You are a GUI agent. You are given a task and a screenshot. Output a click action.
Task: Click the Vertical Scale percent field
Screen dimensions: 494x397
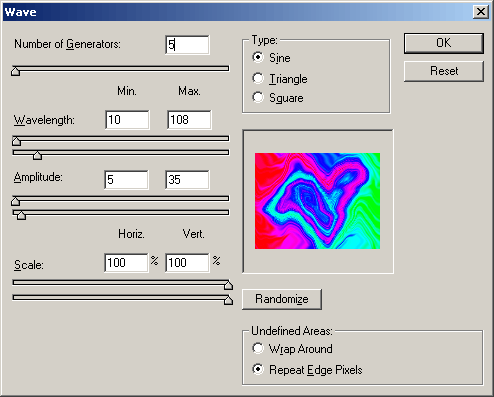(187, 263)
